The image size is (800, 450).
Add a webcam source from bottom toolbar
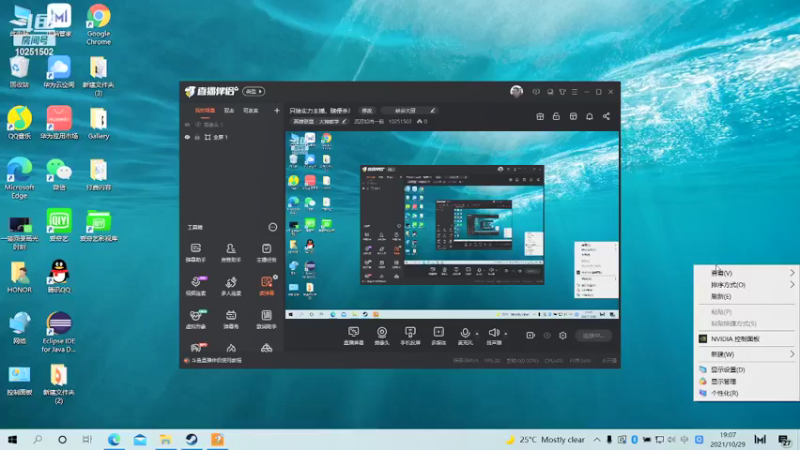382,336
